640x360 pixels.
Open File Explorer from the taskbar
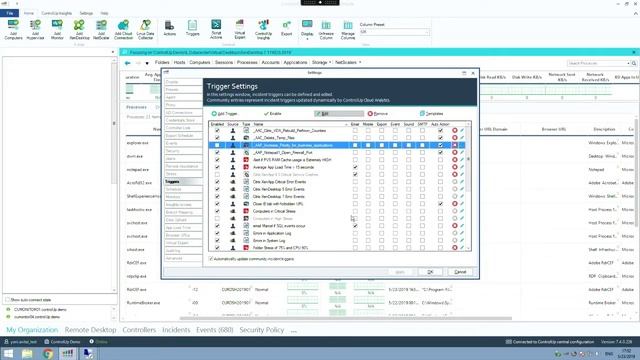coord(27,353)
